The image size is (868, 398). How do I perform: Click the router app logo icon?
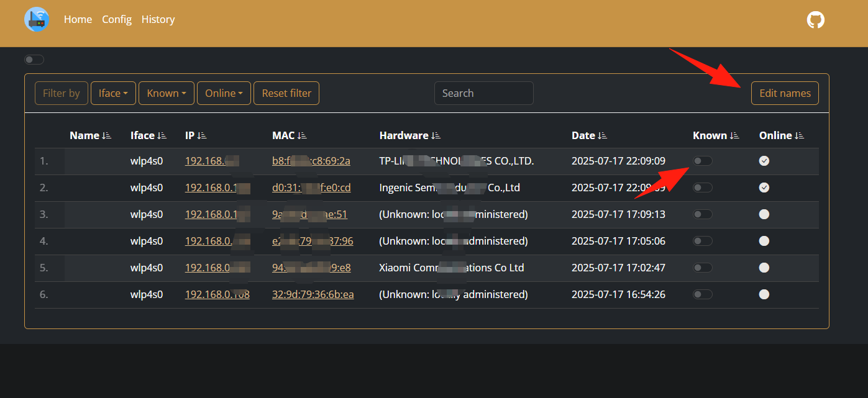(x=37, y=19)
